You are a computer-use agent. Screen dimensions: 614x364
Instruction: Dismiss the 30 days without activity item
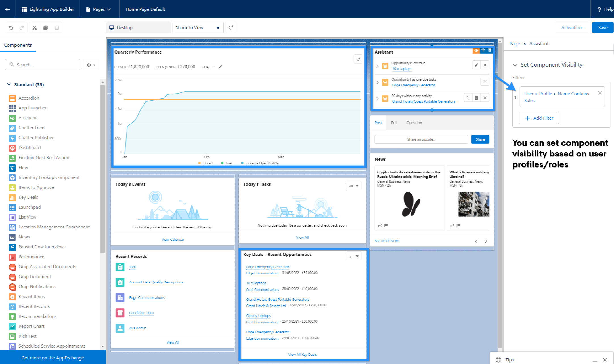coord(485,98)
